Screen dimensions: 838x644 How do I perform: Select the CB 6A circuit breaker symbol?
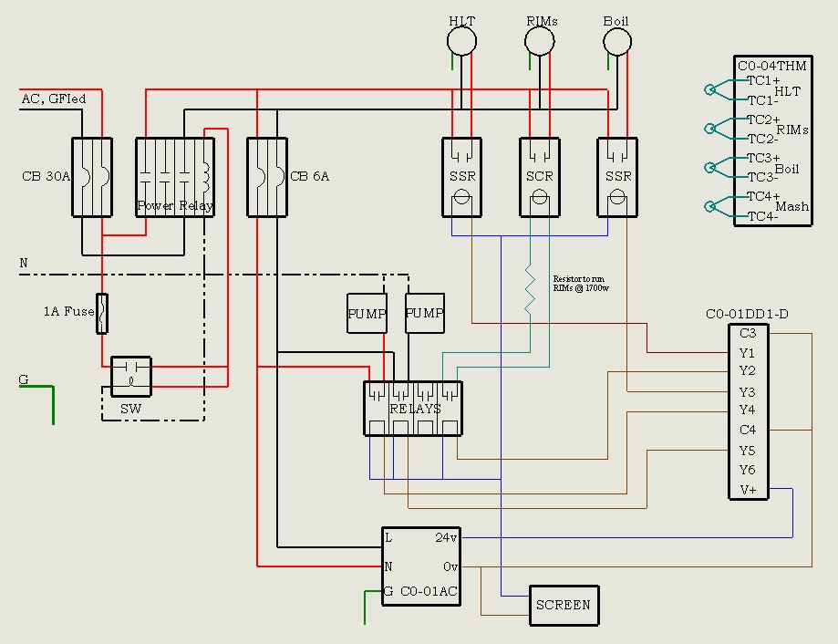point(267,177)
